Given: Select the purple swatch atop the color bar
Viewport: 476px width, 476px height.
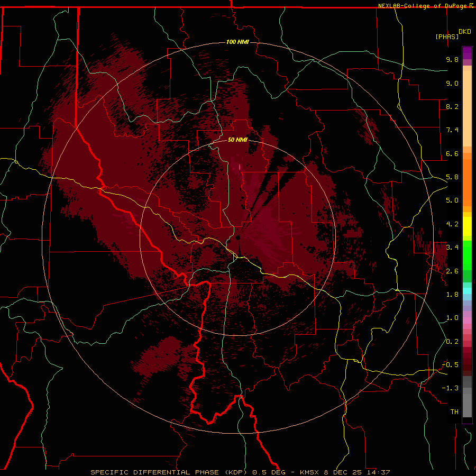Looking at the screenshot, I should coord(467,53).
